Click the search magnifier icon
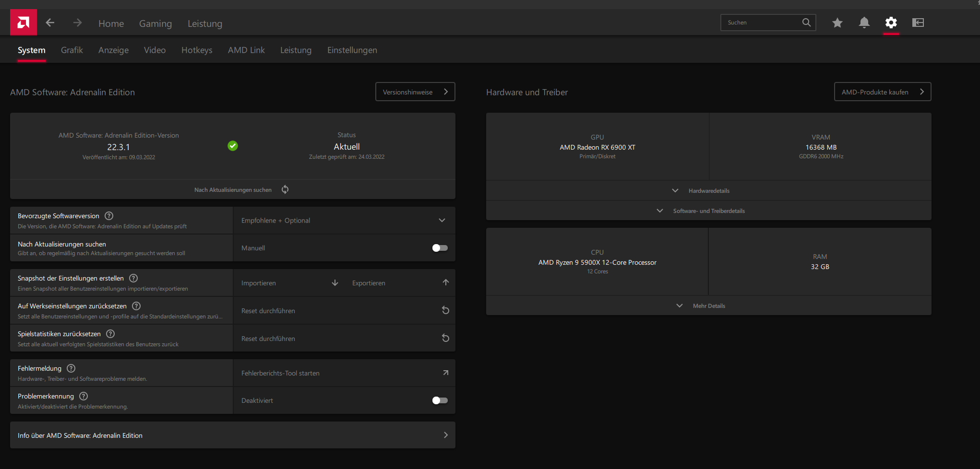The height and width of the screenshot is (469, 980). coord(806,22)
